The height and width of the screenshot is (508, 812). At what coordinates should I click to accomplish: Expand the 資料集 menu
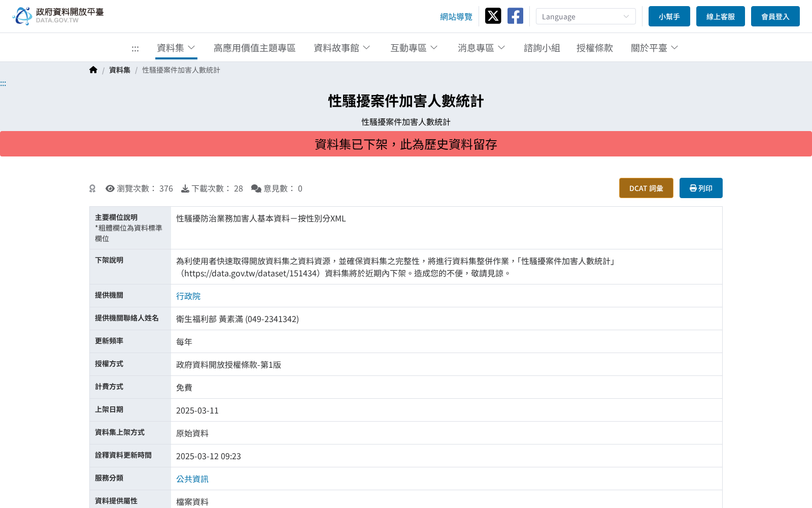176,48
